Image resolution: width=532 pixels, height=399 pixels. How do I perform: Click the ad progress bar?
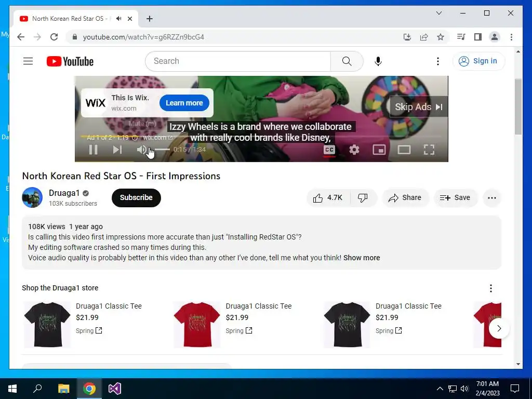click(261, 137)
